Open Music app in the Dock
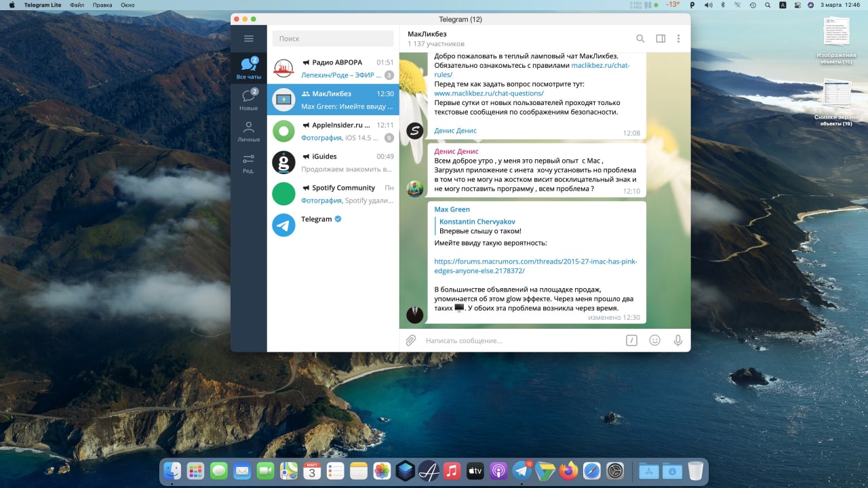 click(x=452, y=471)
